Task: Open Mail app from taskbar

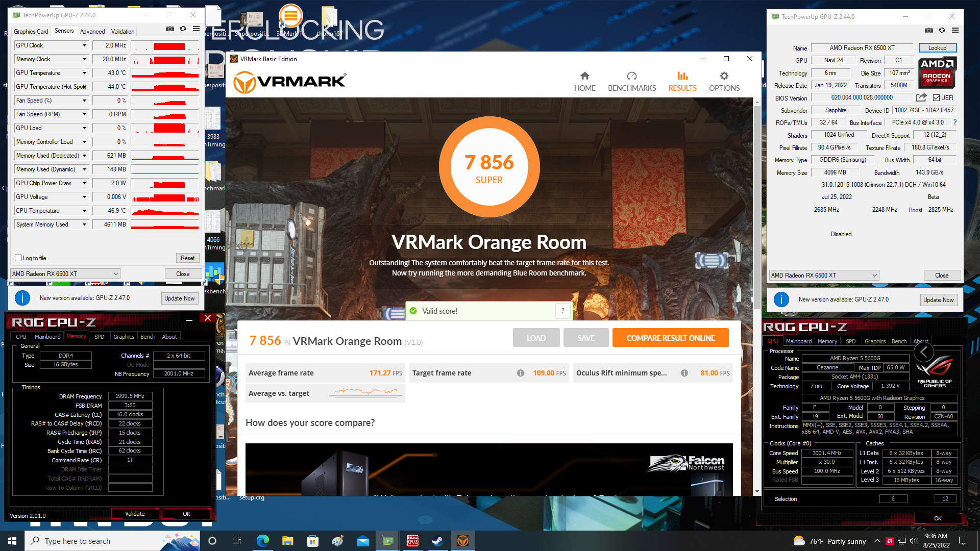Action: pos(363,541)
